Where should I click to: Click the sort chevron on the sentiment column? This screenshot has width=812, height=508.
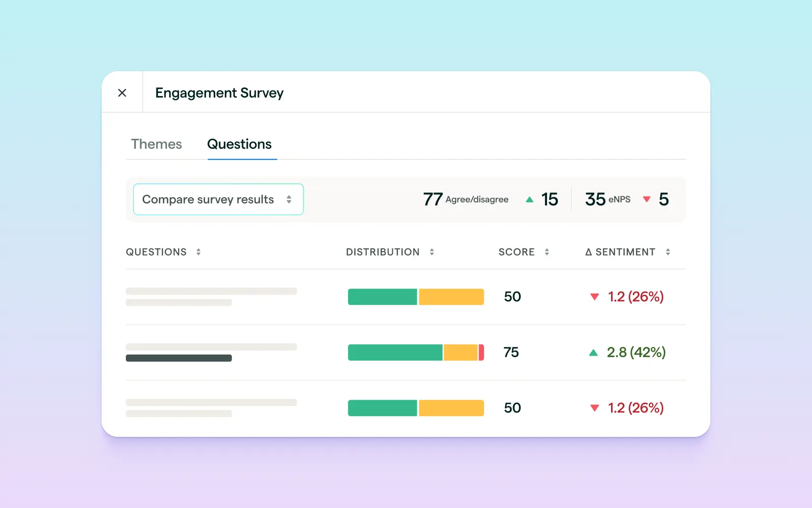(669, 251)
